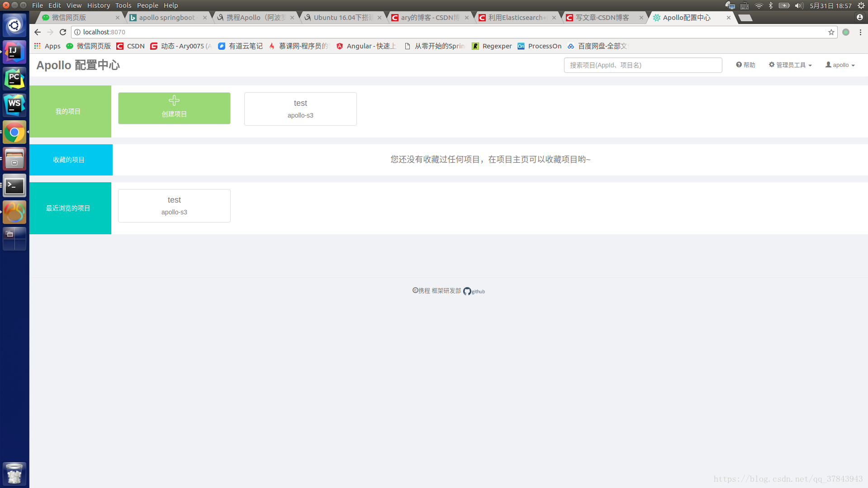Viewport: 868px width, 488px height.
Task: Click the plus icon on create project
Action: click(174, 100)
